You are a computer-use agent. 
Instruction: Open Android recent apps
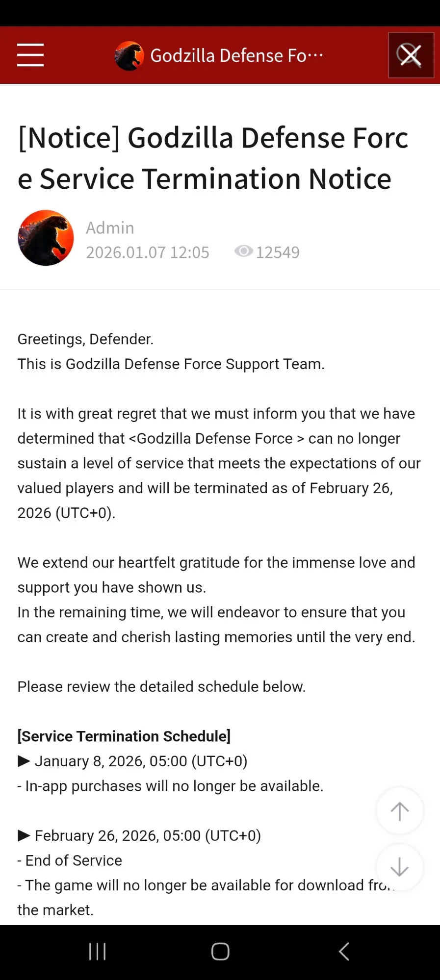[x=97, y=952]
